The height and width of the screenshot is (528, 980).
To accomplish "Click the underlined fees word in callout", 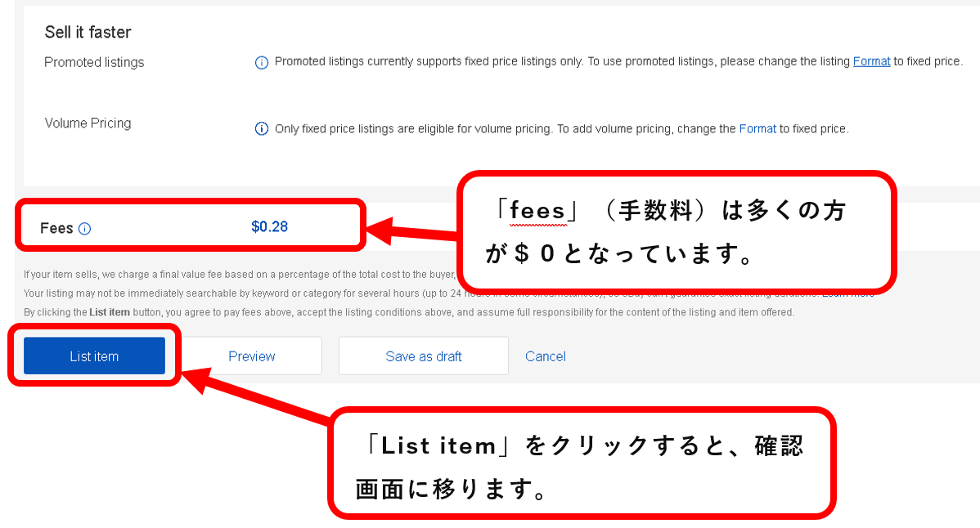I will pyautogui.click(x=537, y=211).
